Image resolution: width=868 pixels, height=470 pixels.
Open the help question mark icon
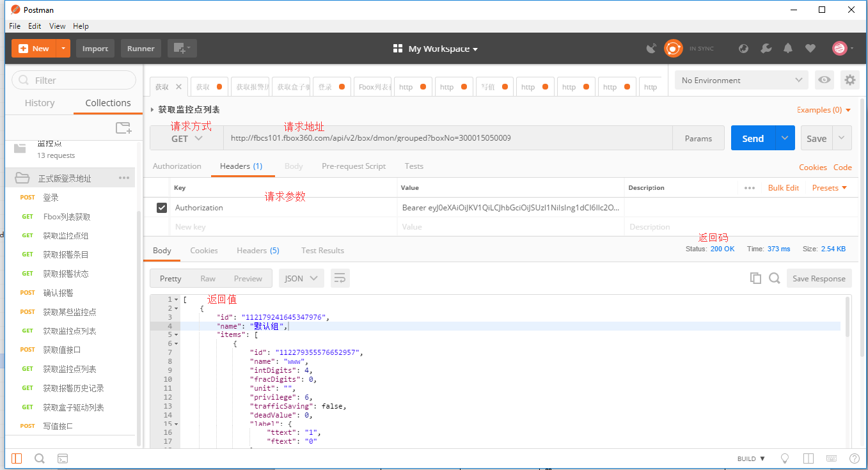(x=854, y=458)
